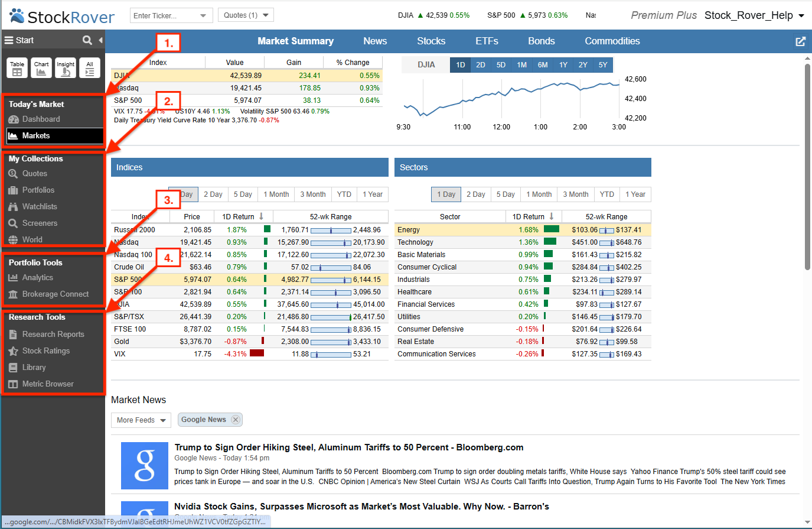Open the Start hamburger menu

[x=19, y=40]
